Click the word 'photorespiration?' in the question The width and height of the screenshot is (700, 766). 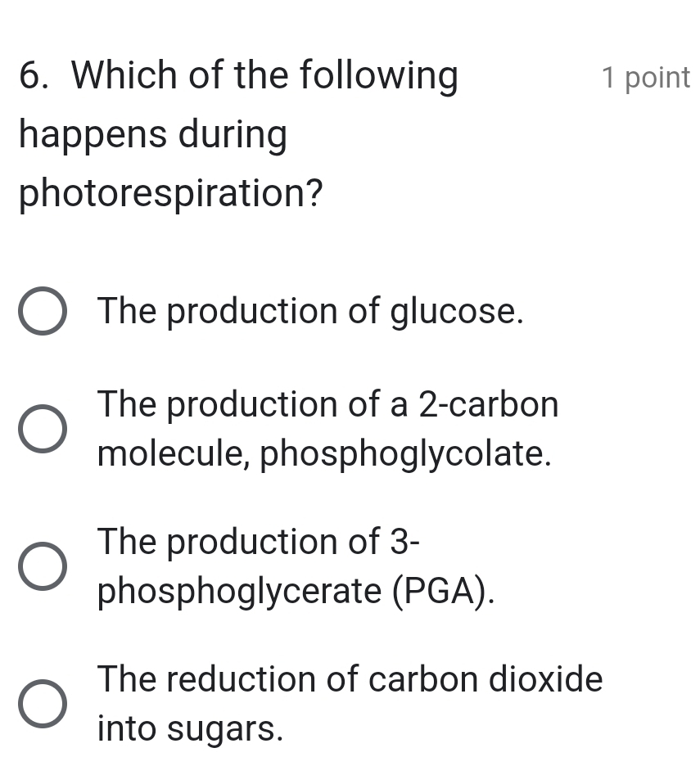(x=171, y=194)
